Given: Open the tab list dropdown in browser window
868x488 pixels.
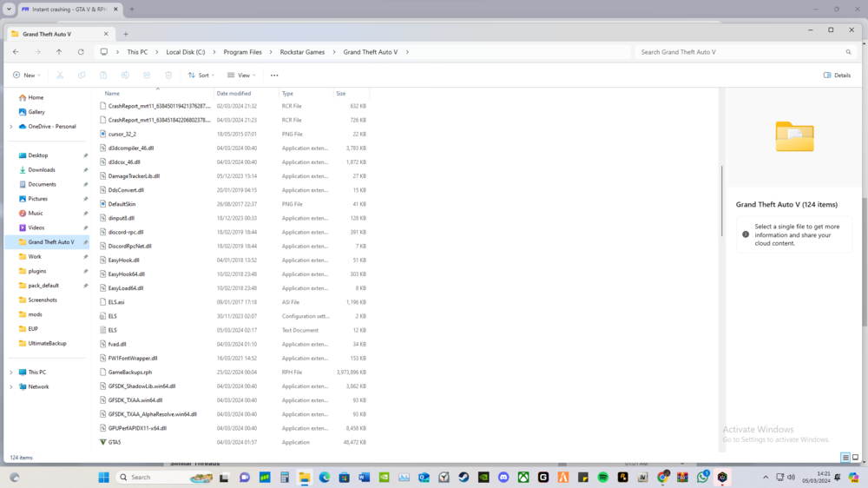Looking at the screenshot, I should (x=9, y=9).
